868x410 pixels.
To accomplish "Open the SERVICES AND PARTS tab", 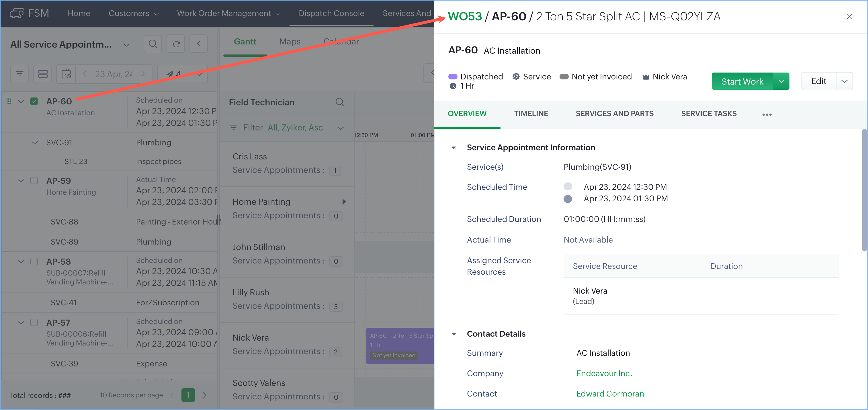I will (x=614, y=114).
